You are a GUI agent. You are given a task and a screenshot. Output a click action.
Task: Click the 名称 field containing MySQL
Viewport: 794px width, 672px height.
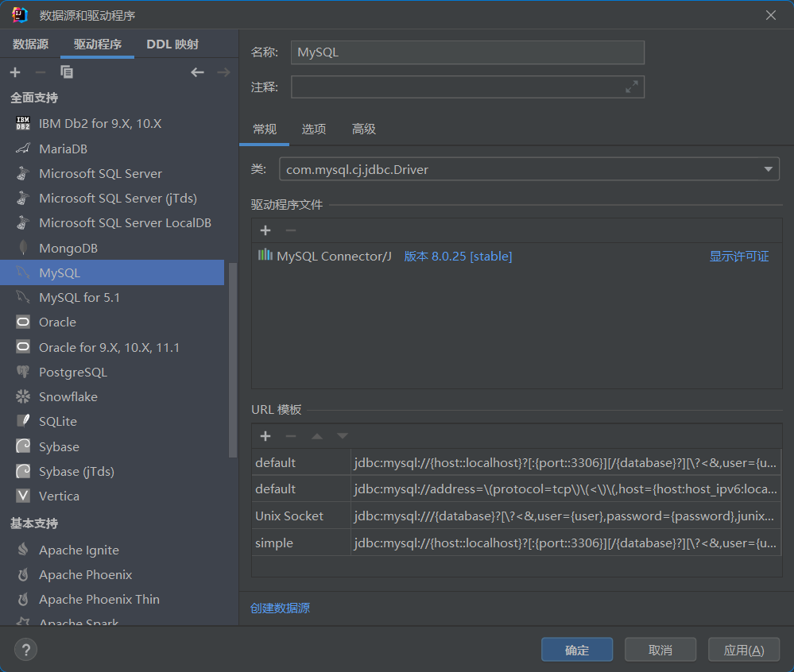pos(467,52)
